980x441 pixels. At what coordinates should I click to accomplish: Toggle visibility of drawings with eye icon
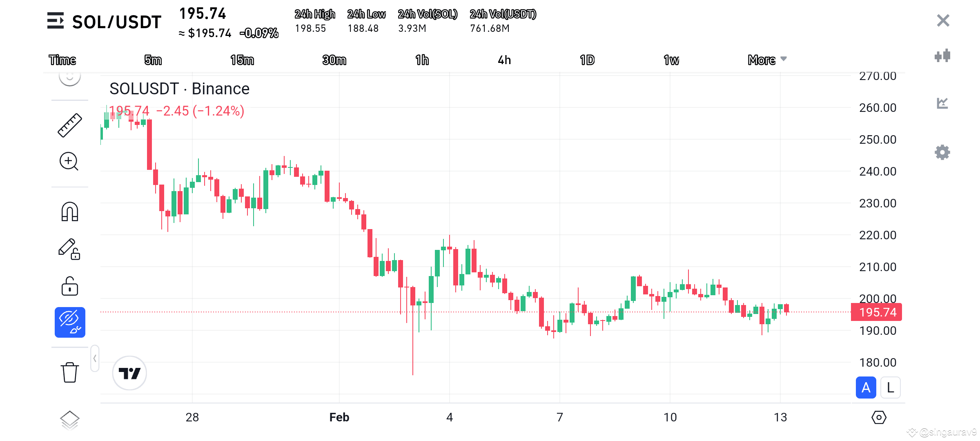(69, 322)
